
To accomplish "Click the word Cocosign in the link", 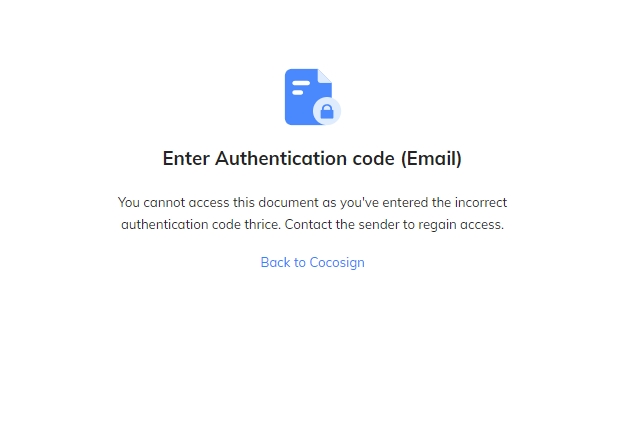I will tap(337, 262).
